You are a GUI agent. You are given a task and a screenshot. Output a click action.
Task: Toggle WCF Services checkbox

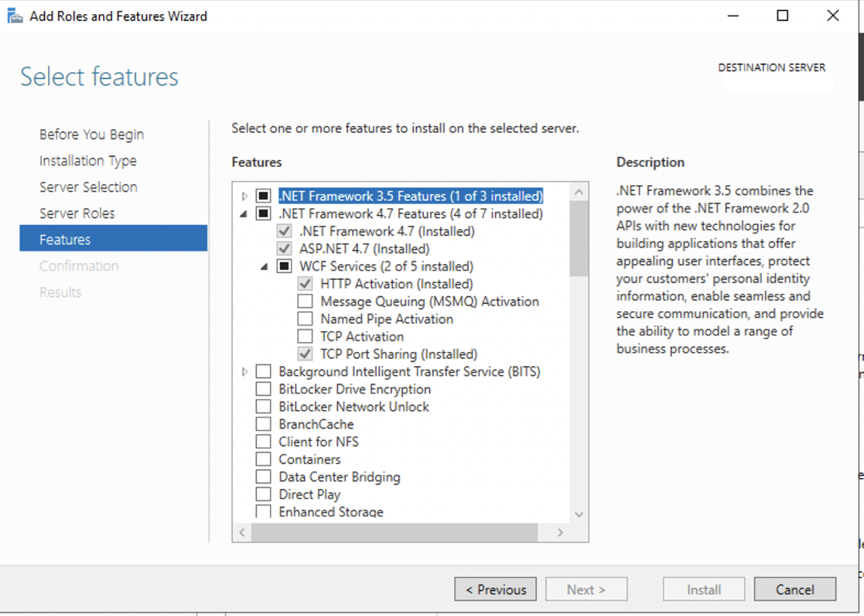pyautogui.click(x=284, y=266)
